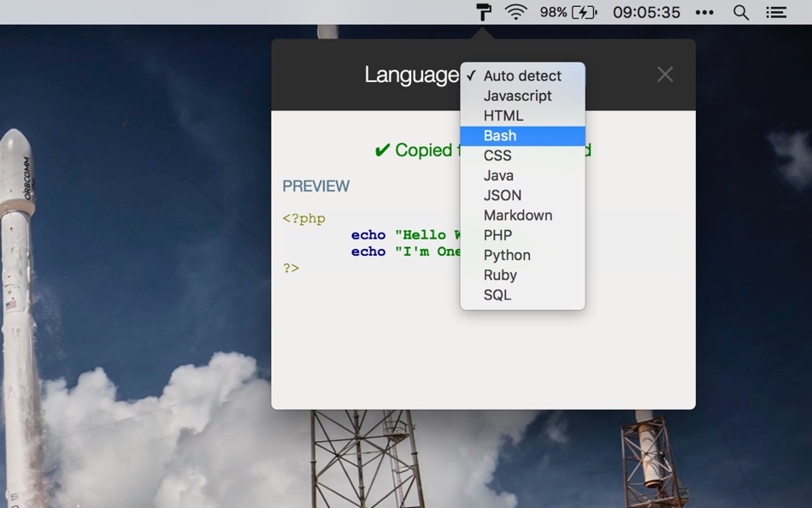Select Bash in the language menu

[522, 136]
